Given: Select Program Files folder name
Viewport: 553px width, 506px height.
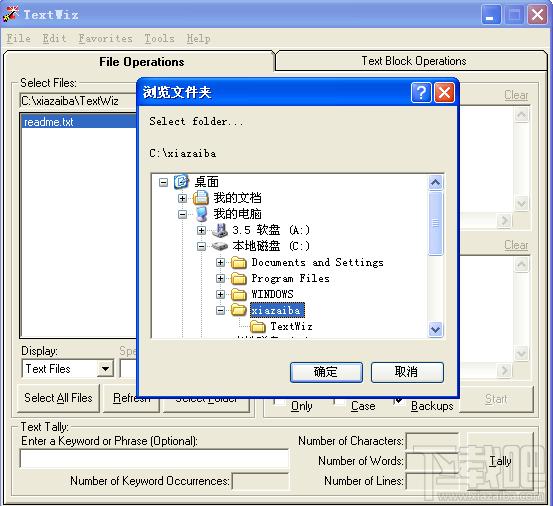Looking at the screenshot, I should (290, 279).
